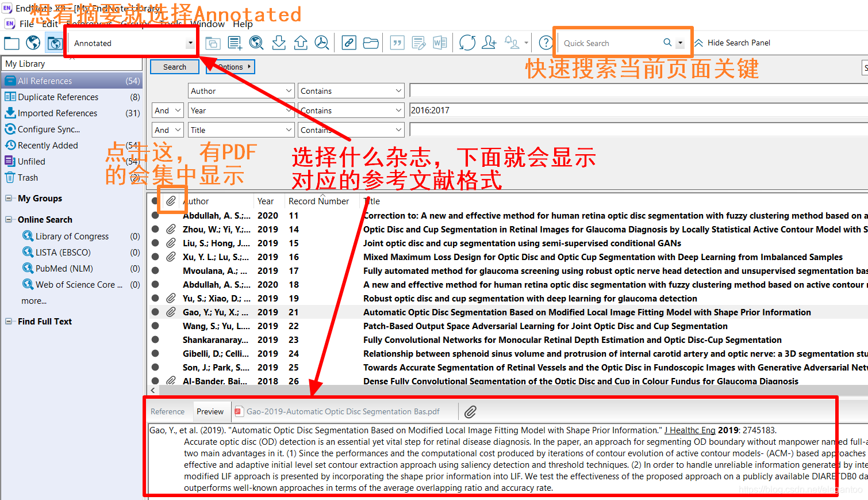
Task: Open the Annotated output style dropdown
Action: 190,43
